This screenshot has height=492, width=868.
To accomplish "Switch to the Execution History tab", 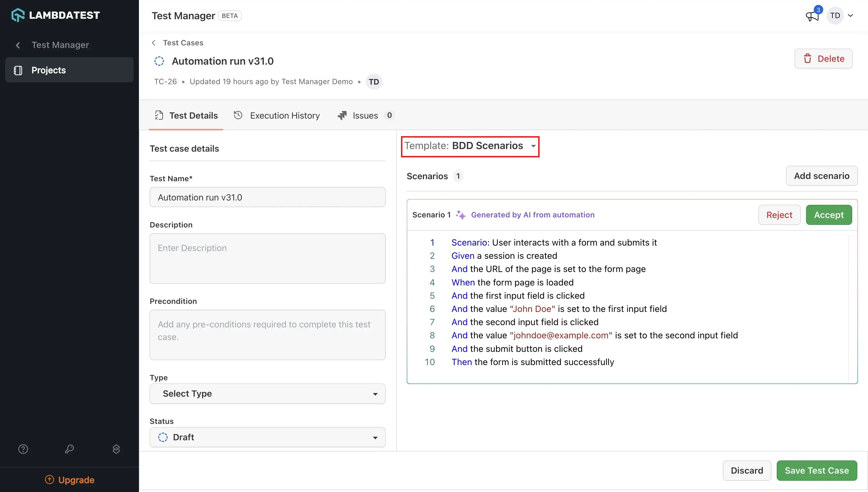I will (x=276, y=115).
